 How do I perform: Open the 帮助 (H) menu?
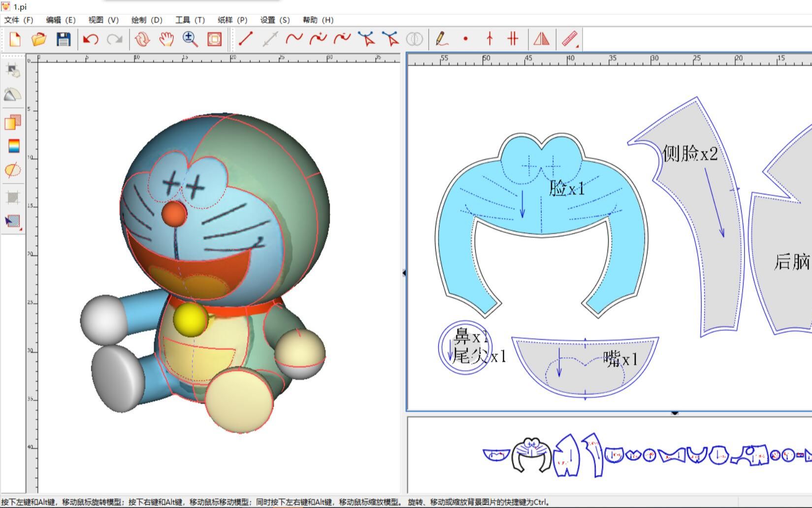point(318,20)
